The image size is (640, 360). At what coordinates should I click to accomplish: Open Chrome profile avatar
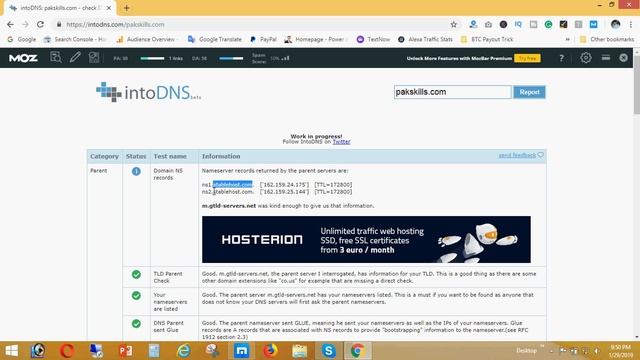[616, 24]
